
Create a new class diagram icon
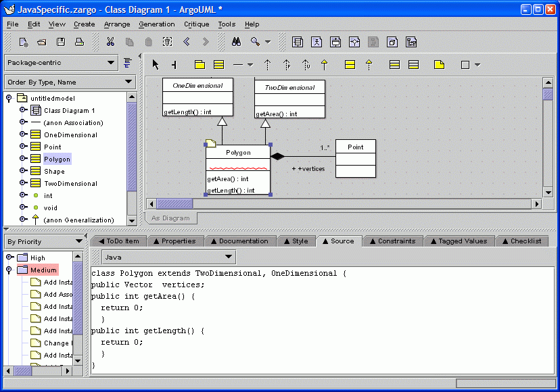coord(297,42)
